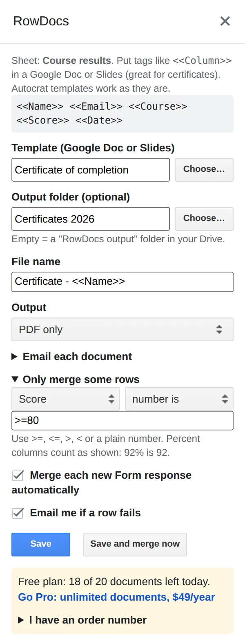Click the blue Save button
The image size is (245, 644).
click(41, 544)
